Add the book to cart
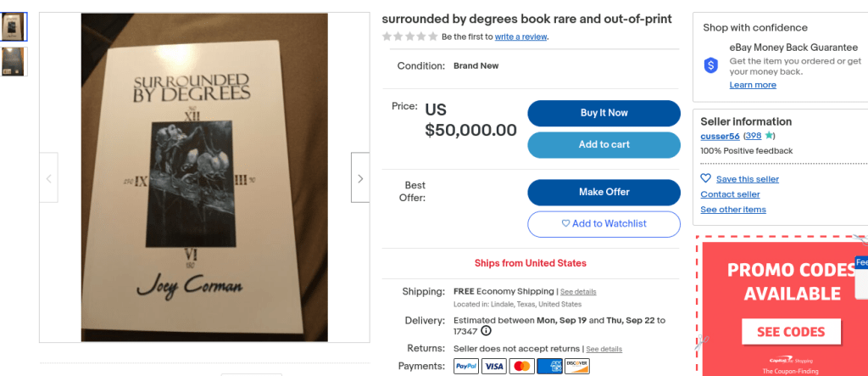Screen dimensions: 868x376 pyautogui.click(x=604, y=145)
